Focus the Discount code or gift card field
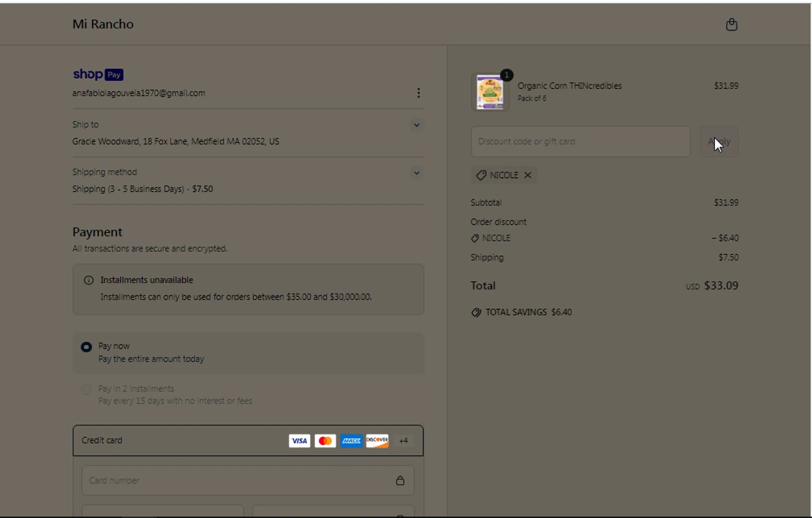 580,142
